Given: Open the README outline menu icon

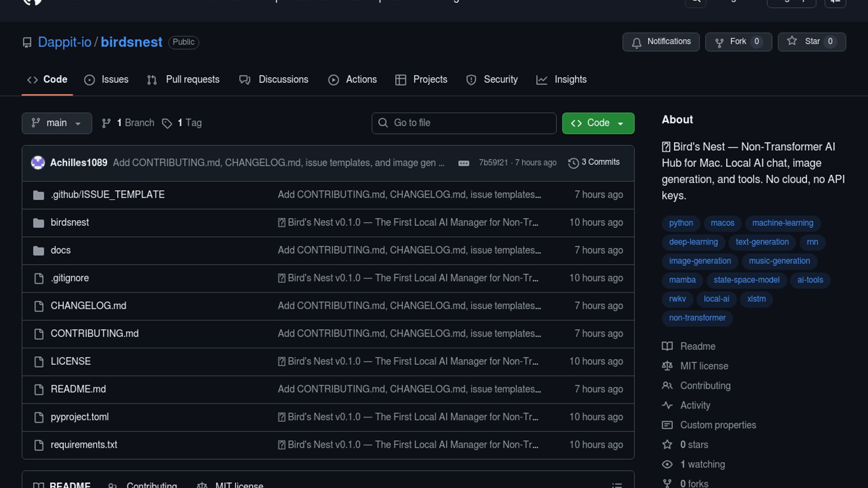Looking at the screenshot, I should (617, 485).
